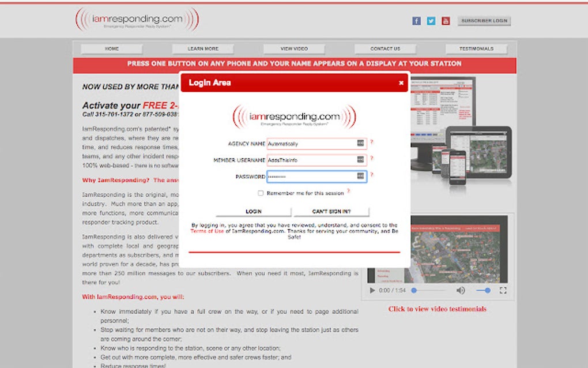The width and height of the screenshot is (588, 368).
Task: Switch to the CONTACT US tab
Action: click(x=385, y=48)
